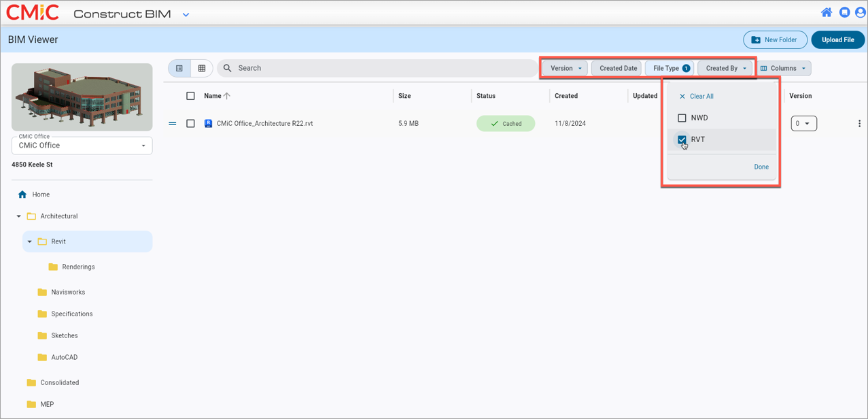Open the Version filter dropdown
Image resolution: width=868 pixels, height=419 pixels.
pyautogui.click(x=566, y=68)
